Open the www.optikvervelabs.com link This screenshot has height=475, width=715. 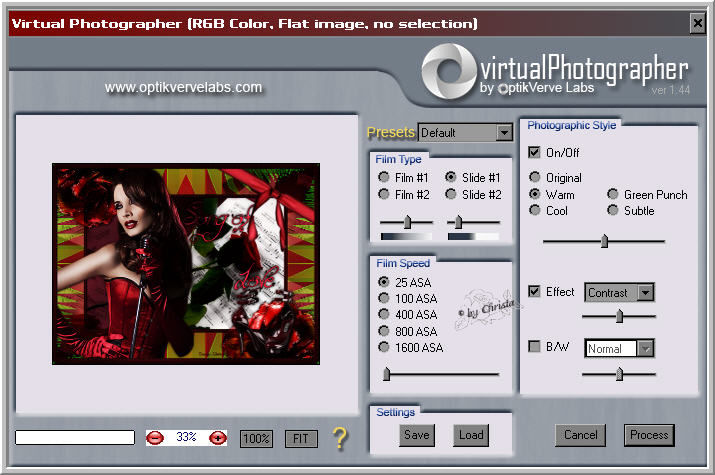click(183, 87)
